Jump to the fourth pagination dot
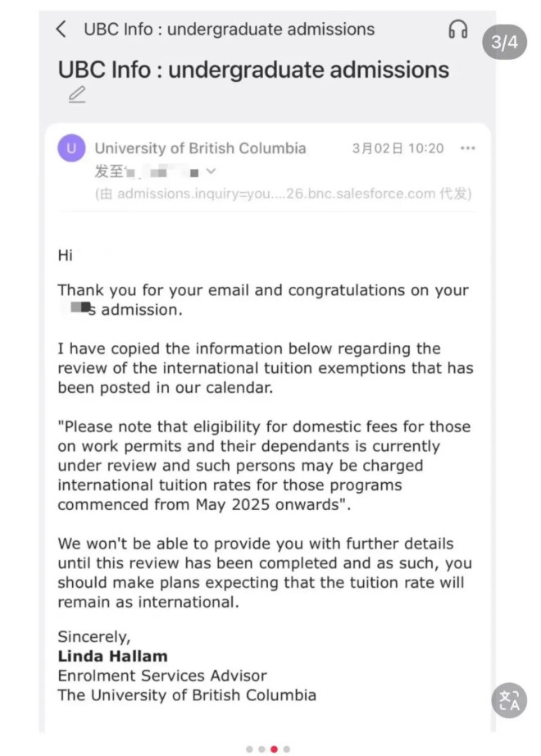The width and height of the screenshot is (541, 756). [286, 749]
